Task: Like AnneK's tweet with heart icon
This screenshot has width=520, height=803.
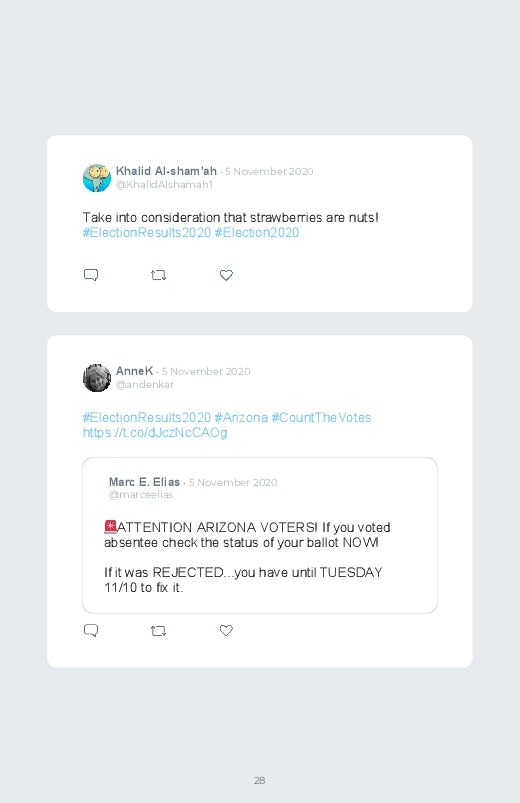Action: [x=226, y=630]
